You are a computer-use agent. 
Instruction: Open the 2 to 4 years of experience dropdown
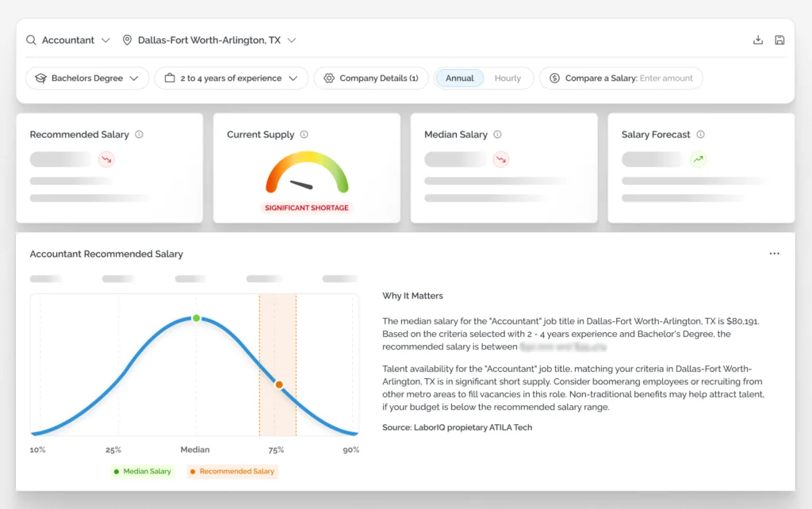pos(231,78)
